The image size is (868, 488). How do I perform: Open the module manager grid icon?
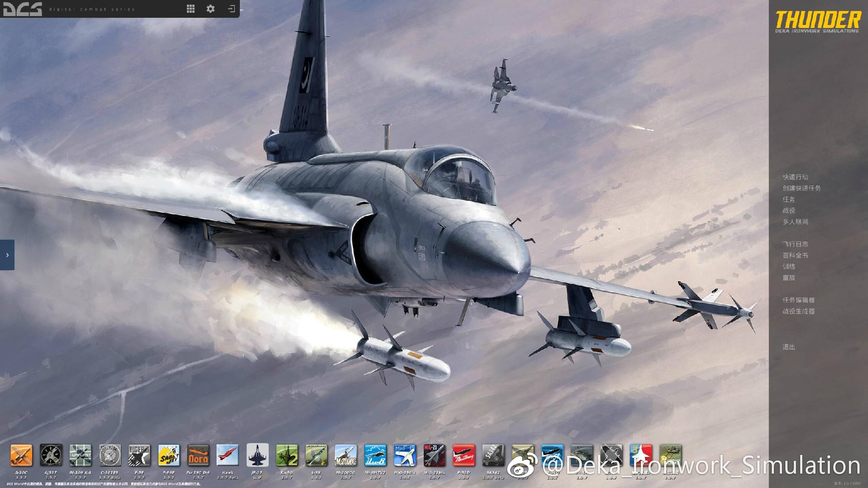pyautogui.click(x=191, y=8)
